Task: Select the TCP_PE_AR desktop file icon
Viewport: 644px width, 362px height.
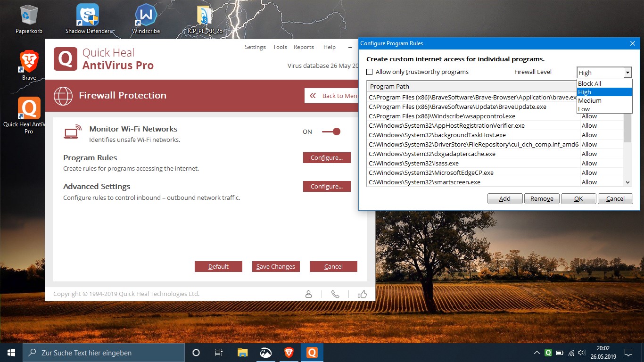Action: 205,19
